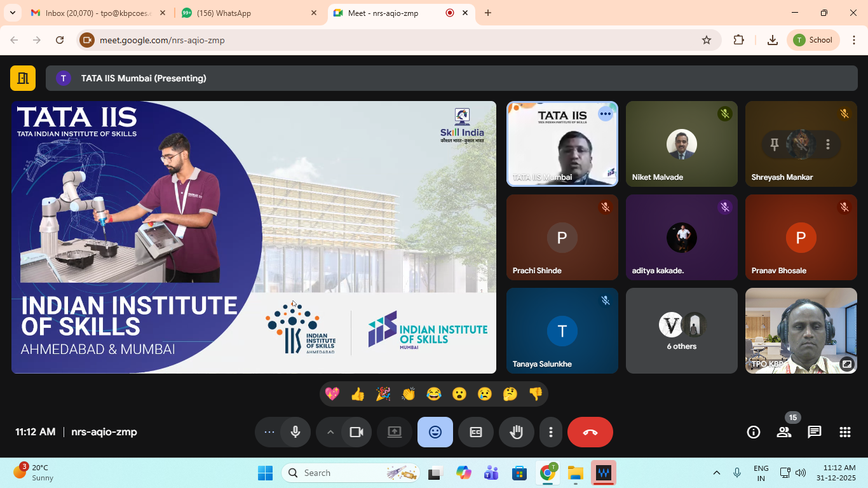This screenshot has width=868, height=488.
Task: Open the send a reaction emoji panel
Action: click(435, 432)
